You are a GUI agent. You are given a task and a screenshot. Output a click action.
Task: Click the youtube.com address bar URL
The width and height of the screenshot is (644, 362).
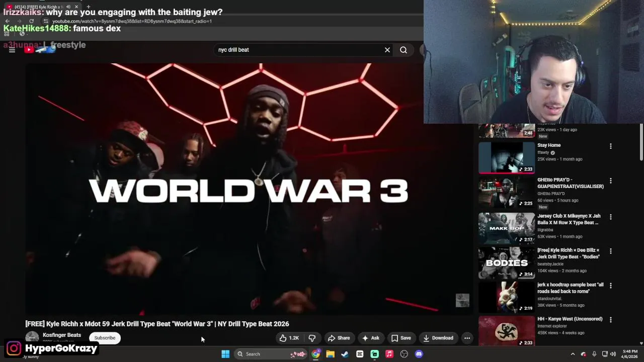[x=132, y=21]
